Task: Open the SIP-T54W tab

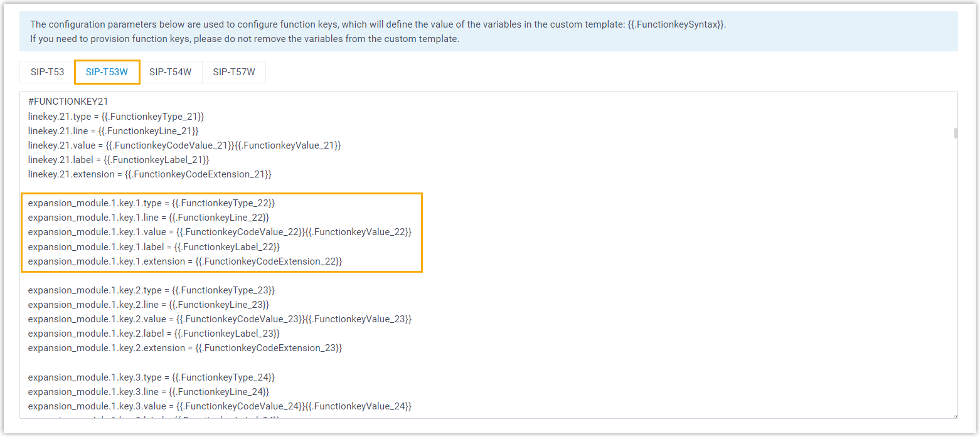Action: point(170,72)
